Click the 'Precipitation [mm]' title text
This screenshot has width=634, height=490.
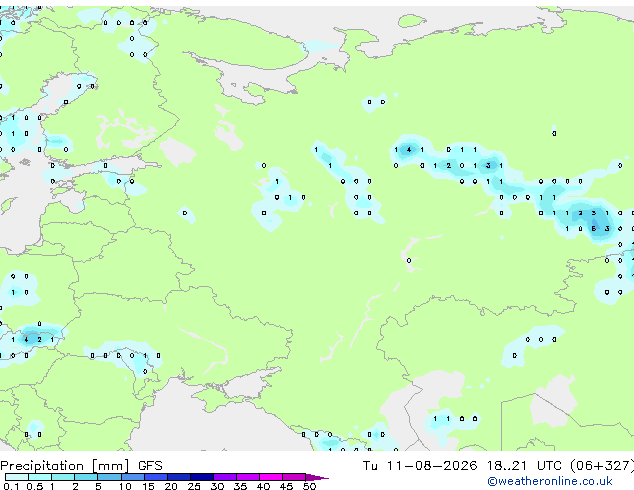[x=65, y=466]
